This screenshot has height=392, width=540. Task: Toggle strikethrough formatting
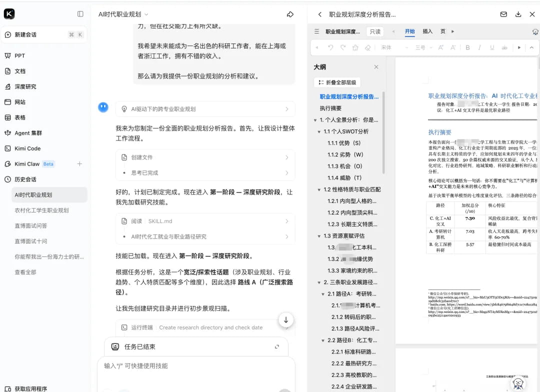[x=504, y=47]
